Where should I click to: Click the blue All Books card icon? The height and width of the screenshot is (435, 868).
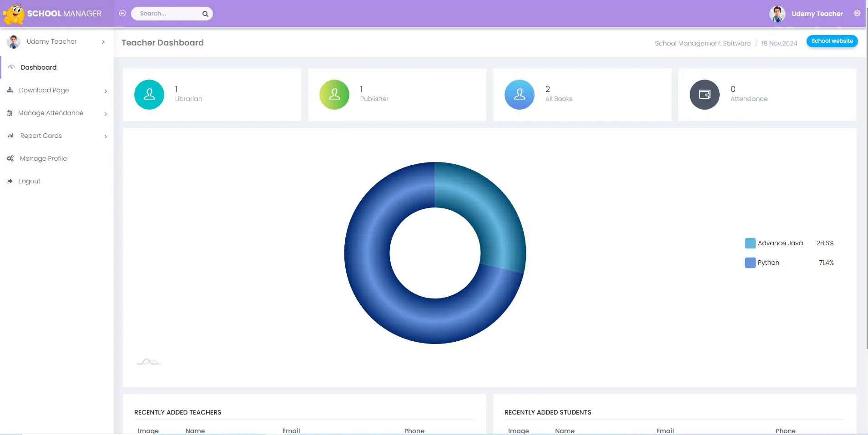(520, 95)
